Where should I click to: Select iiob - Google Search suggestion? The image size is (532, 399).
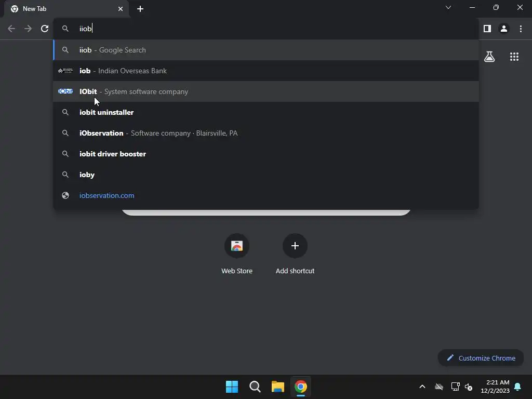266,50
